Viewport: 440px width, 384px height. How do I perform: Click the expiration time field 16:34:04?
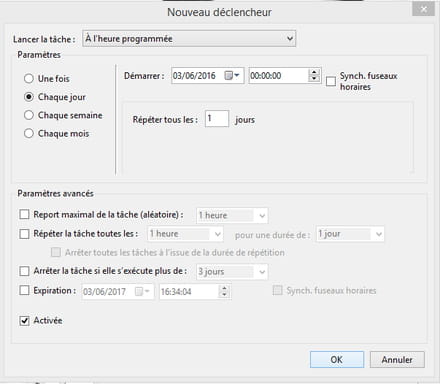pos(195,292)
